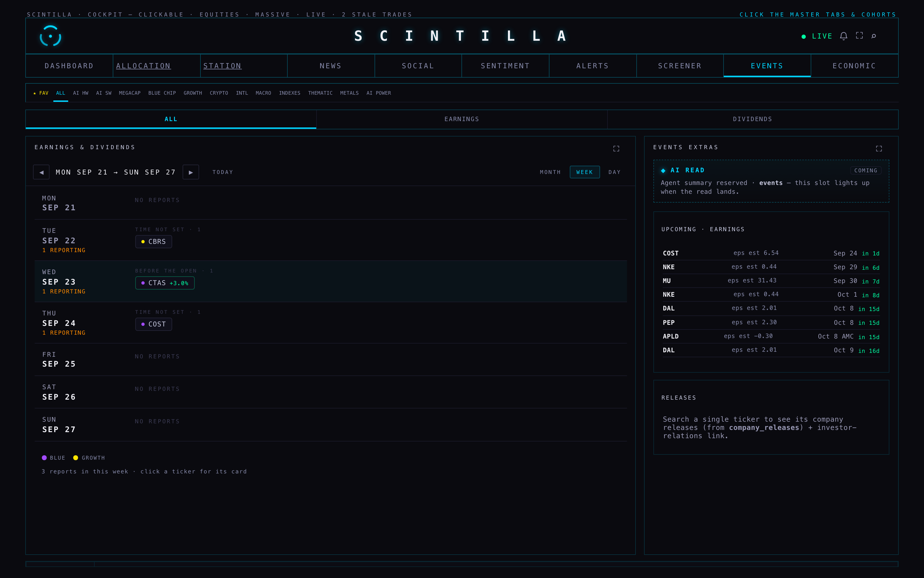Viewport: 924px width, 578px height.
Task: Select MU row eps est 31.43
Action: coord(771,280)
